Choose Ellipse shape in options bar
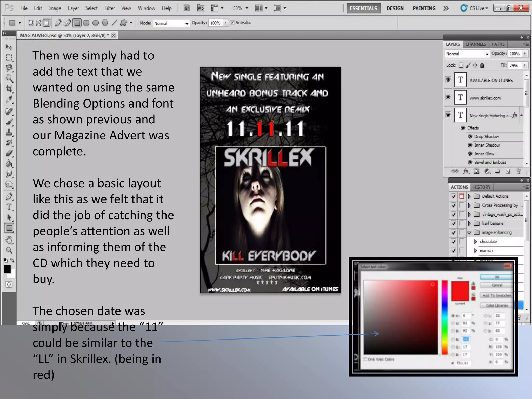The image size is (532, 399). 96,23
